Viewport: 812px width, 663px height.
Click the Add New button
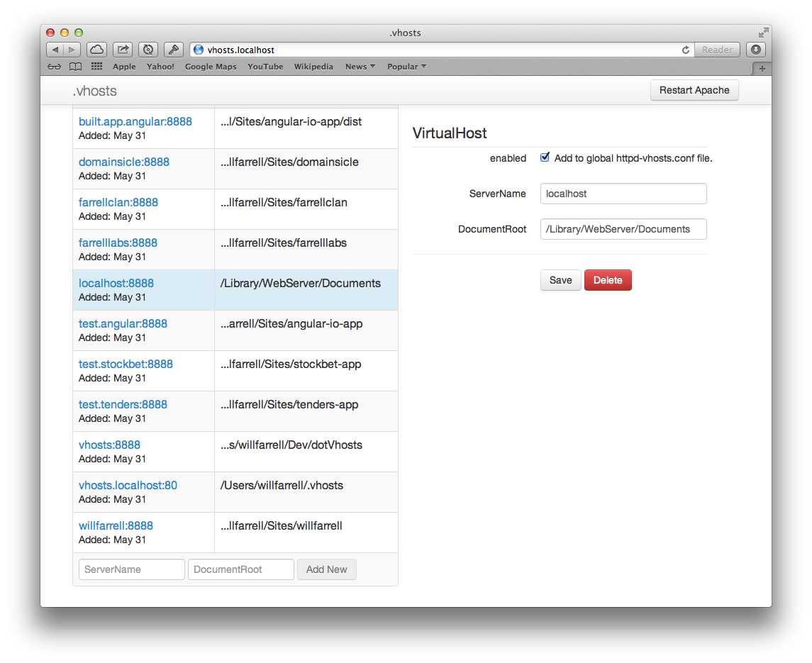pos(326,569)
